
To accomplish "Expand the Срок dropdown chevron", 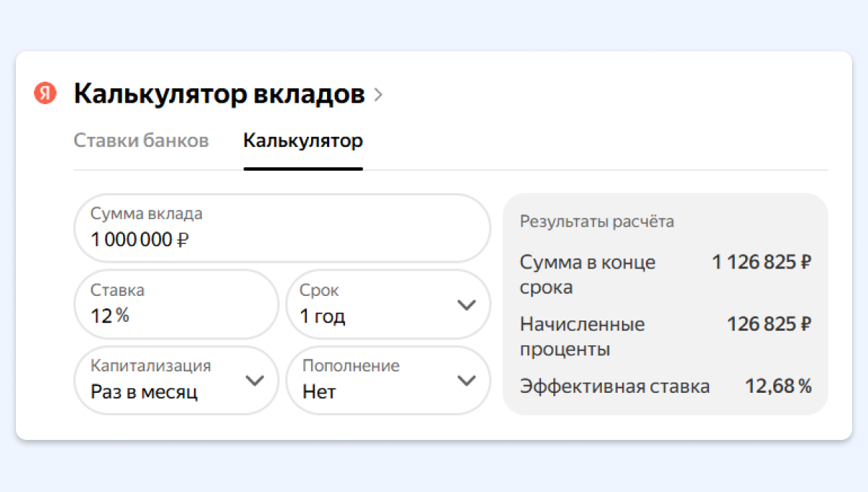I will 467,305.
